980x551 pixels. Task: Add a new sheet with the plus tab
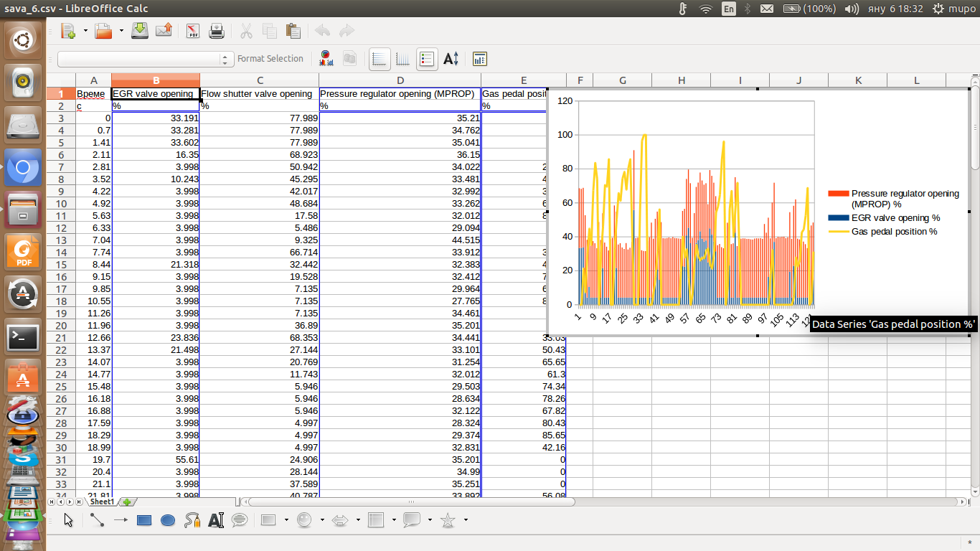click(x=127, y=502)
